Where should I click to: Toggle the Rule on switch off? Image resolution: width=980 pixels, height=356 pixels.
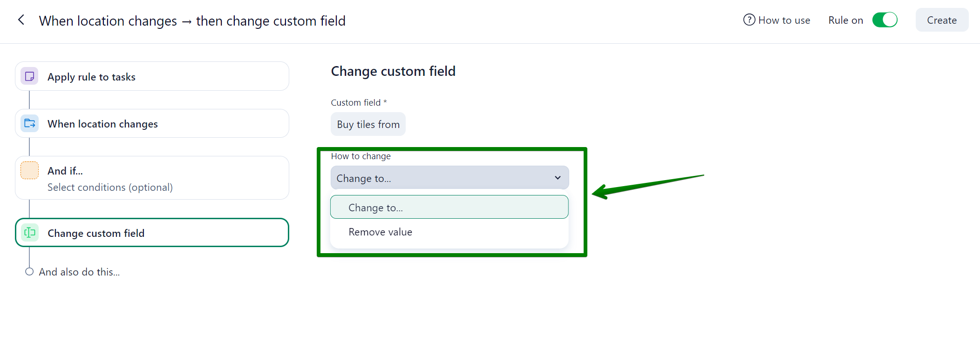click(x=885, y=20)
